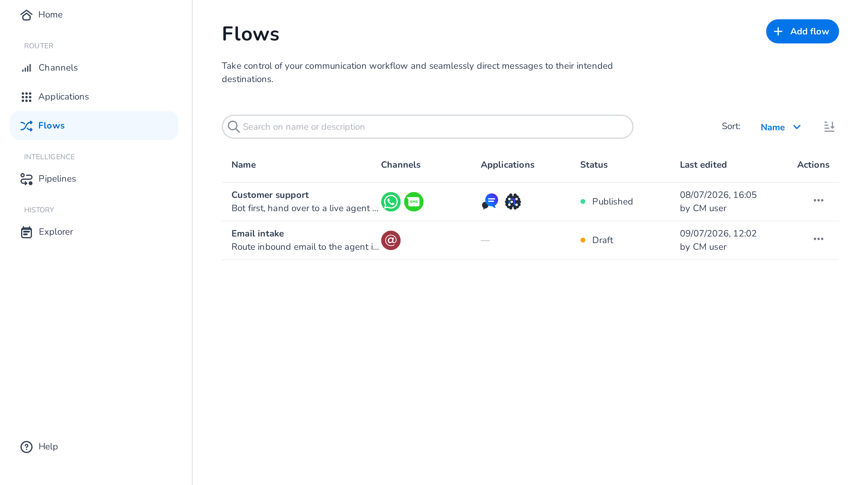Click the search magnifier icon
The height and width of the screenshot is (485, 868).
pyautogui.click(x=234, y=127)
